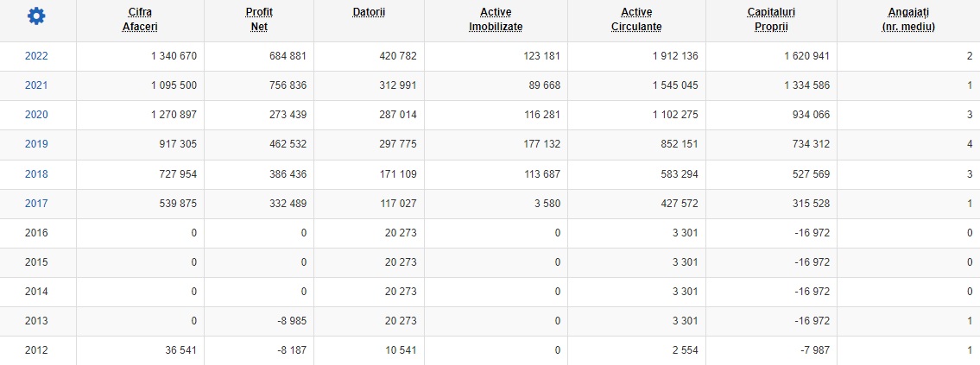This screenshot has height=365, width=980.
Task: Select the 2013 net profit -8 985
Action: click(291, 321)
